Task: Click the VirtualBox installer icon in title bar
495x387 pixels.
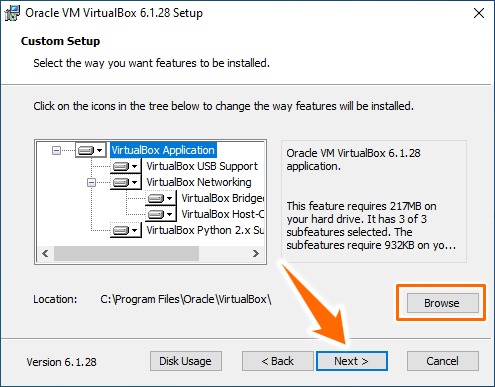Action: click(x=12, y=13)
